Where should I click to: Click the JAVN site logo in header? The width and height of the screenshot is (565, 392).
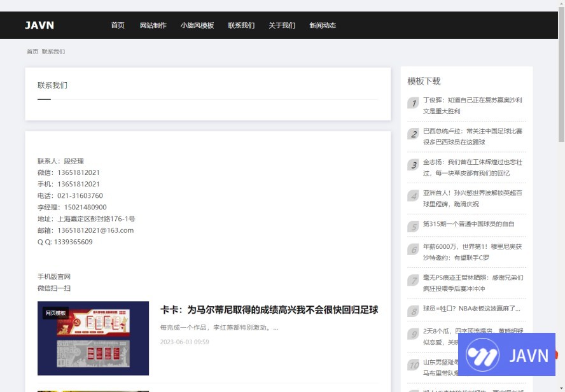pyautogui.click(x=39, y=25)
